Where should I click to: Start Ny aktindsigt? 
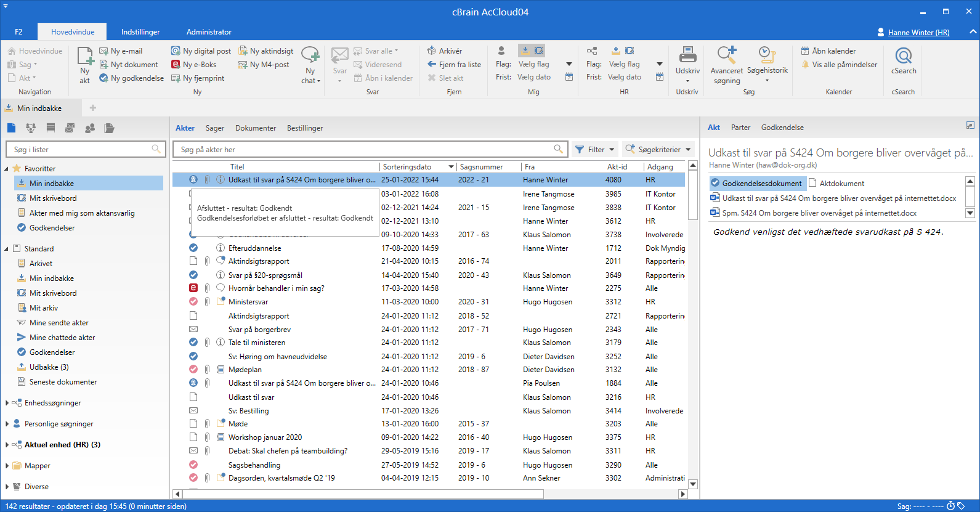pyautogui.click(x=266, y=51)
